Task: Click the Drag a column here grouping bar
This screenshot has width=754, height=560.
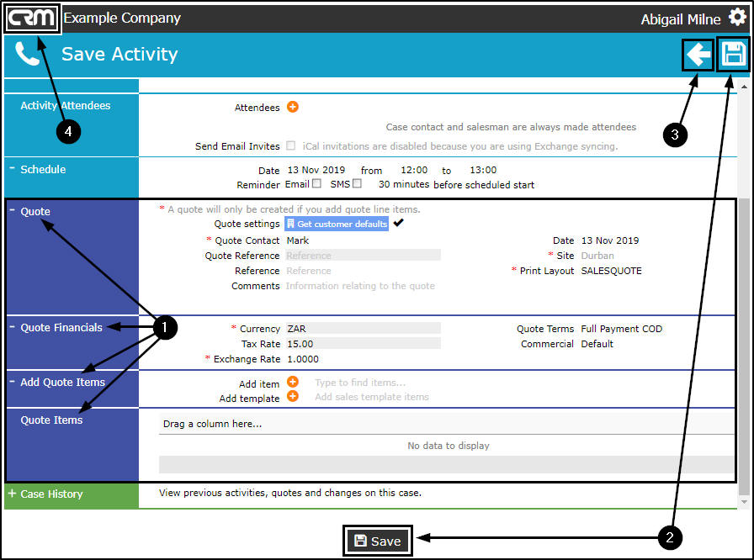Action: [446, 424]
